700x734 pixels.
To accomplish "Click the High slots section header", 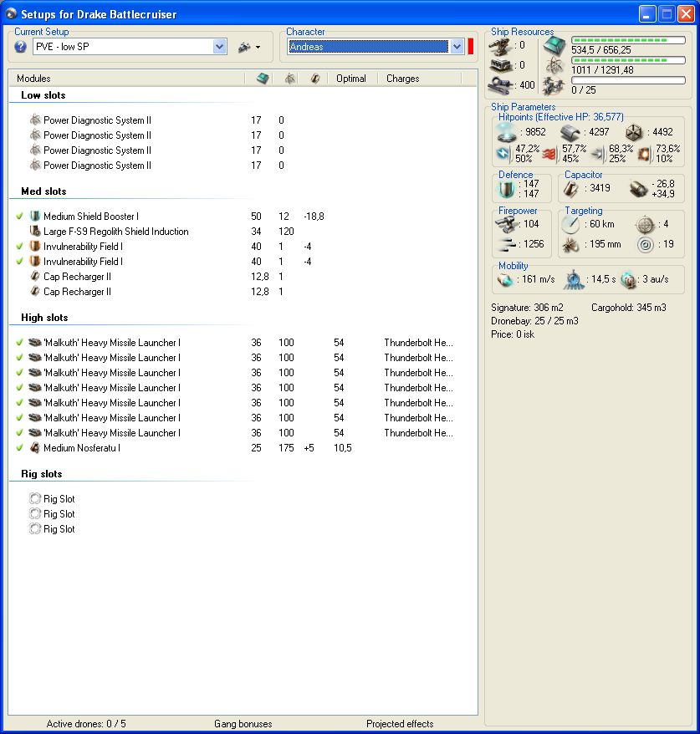I will point(44,318).
